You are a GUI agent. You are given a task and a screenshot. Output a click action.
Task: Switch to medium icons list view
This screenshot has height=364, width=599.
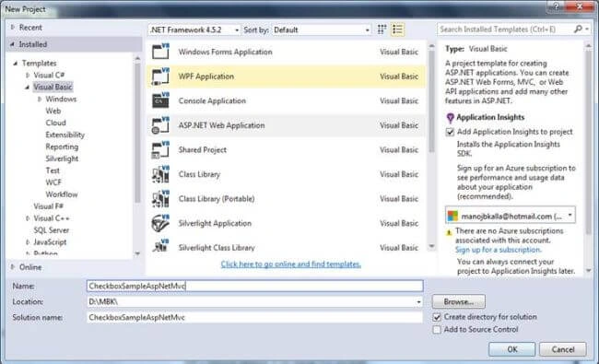pos(397,29)
